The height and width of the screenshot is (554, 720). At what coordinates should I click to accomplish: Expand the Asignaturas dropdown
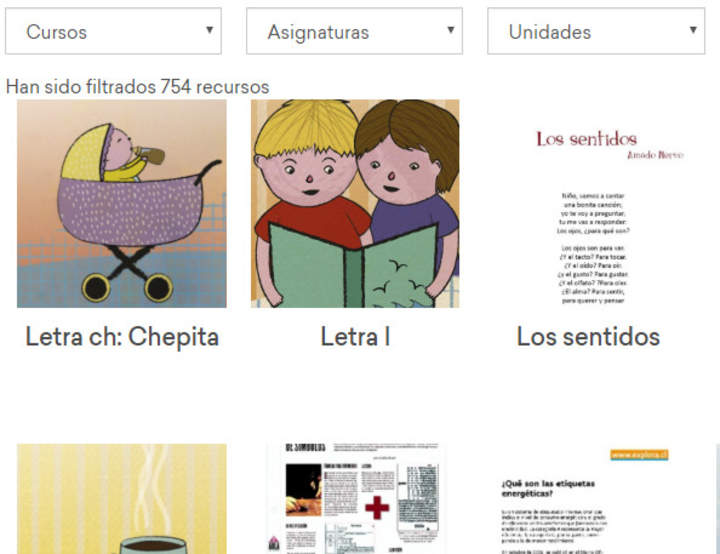[x=354, y=31]
